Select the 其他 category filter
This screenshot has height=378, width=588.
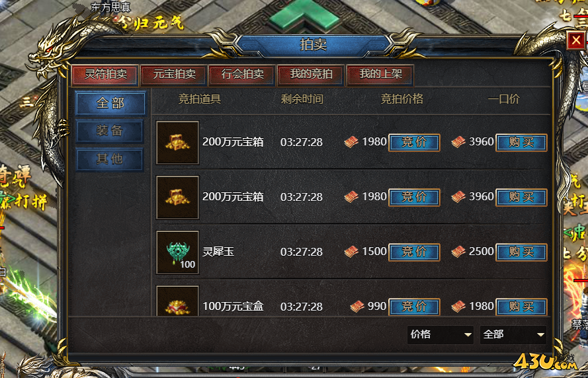point(110,159)
